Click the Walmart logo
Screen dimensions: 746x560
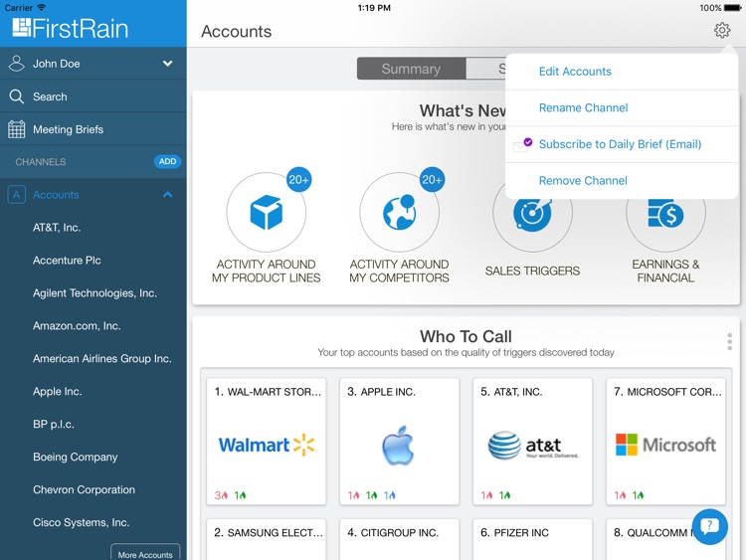[267, 445]
